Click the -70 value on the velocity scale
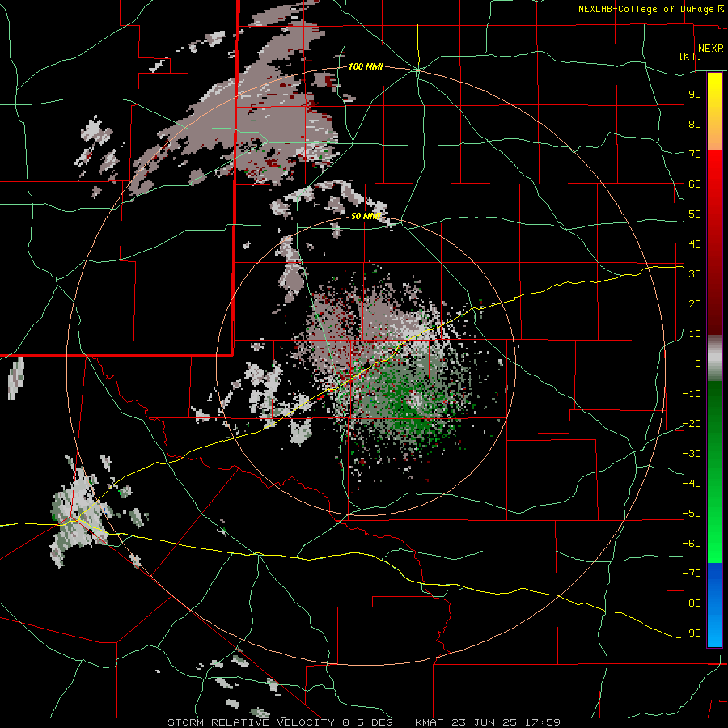728x728 pixels. coord(692,574)
